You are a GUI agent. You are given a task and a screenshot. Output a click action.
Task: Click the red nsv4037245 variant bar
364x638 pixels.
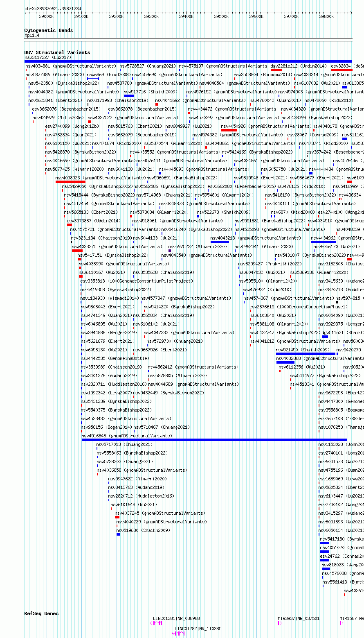pos(117,517)
